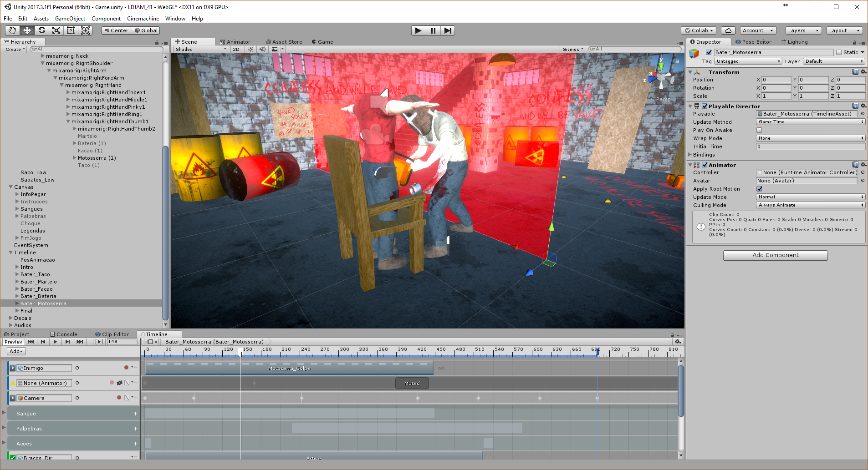Collapse the Canvas hierarchy node
This screenshot has width=868, height=470.
(11, 187)
